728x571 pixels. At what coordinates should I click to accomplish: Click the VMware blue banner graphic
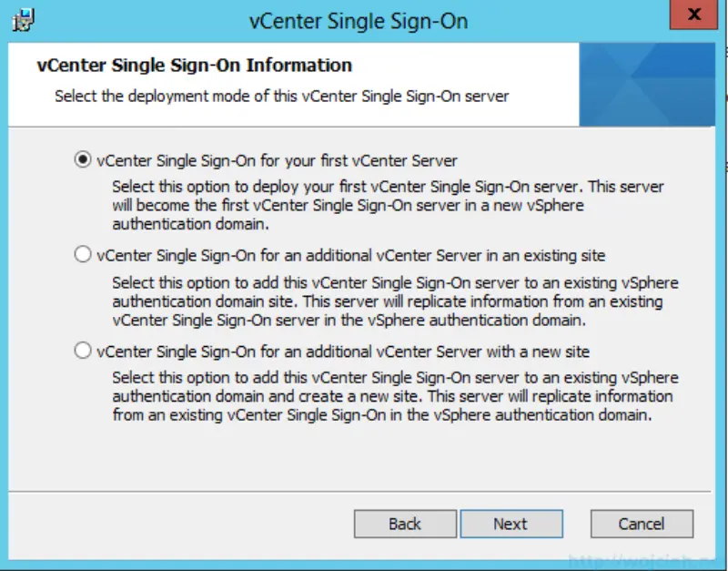pos(646,82)
